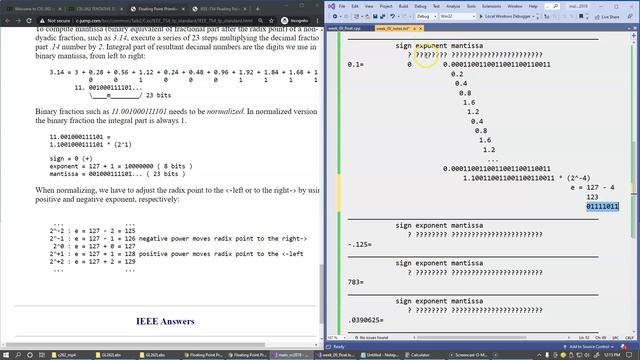Open the Project menu in Visual Studio
This screenshot has height=360, width=640.
point(386,6)
